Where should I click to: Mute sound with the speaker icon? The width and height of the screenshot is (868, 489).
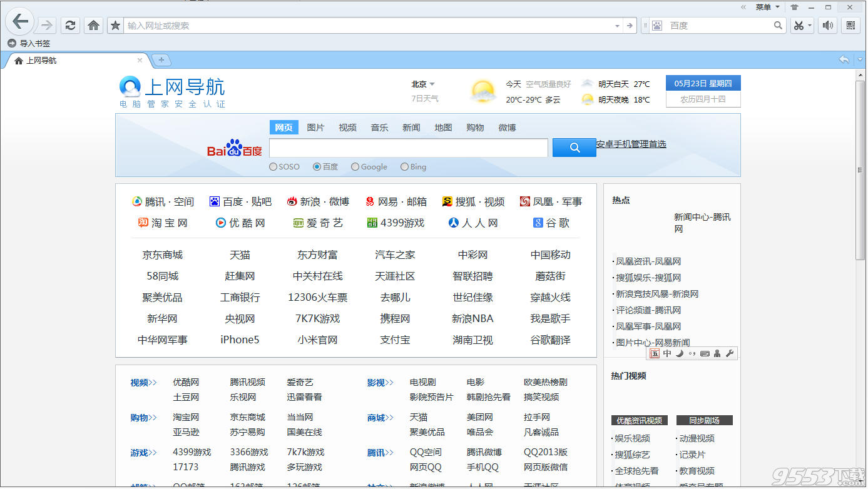click(x=828, y=25)
